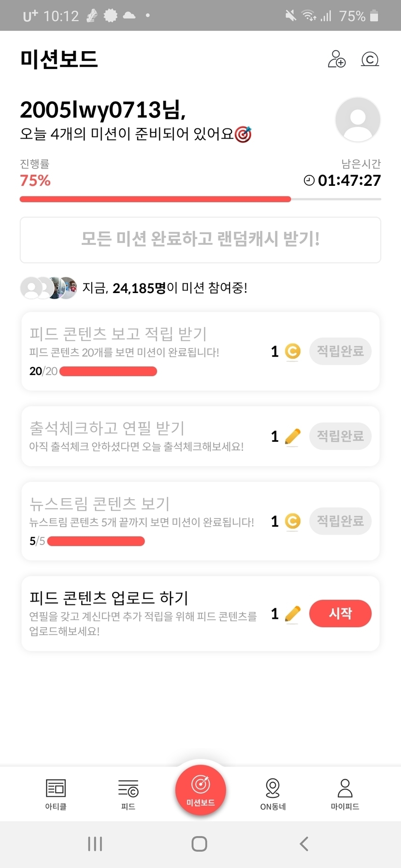Viewport: 401px width, 868px height.
Task: Switch to the 피드 tab
Action: pos(128,794)
